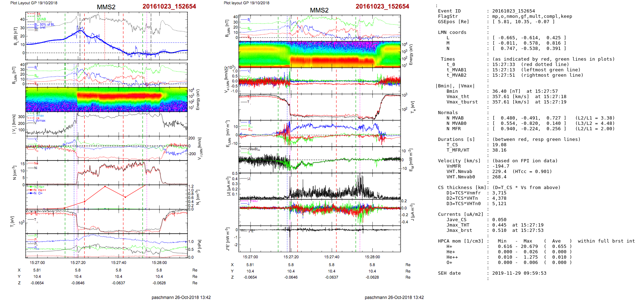Click the (L3/L2 = 4.48) ratio text

[x=595, y=123]
